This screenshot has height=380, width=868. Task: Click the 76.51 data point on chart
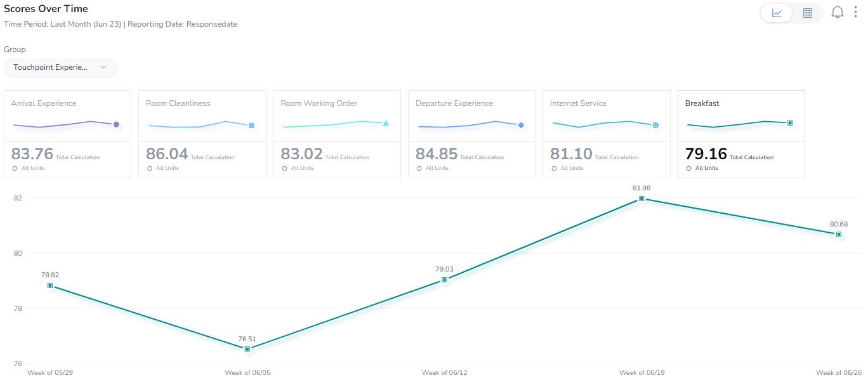(x=247, y=349)
